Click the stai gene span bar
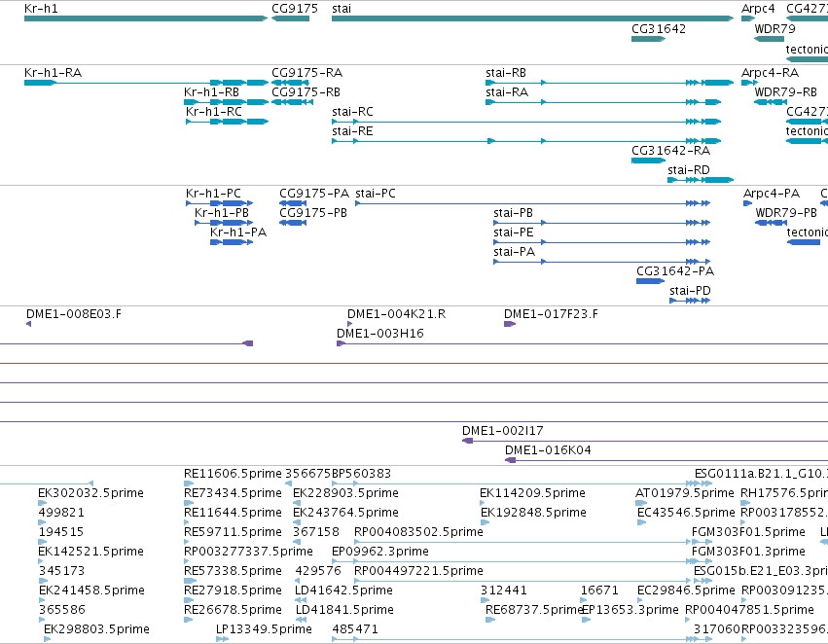Screen dimensions: 828x644 point(533,18)
